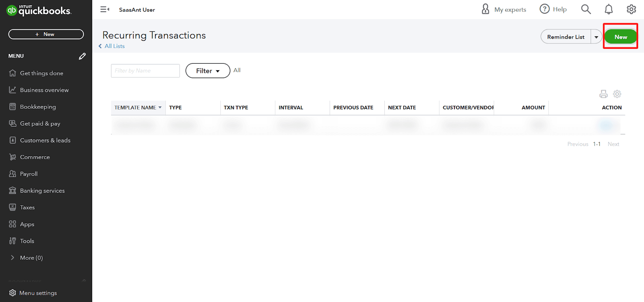The height and width of the screenshot is (302, 644).
Task: Click the SaasAnt User company name
Action: [137, 10]
